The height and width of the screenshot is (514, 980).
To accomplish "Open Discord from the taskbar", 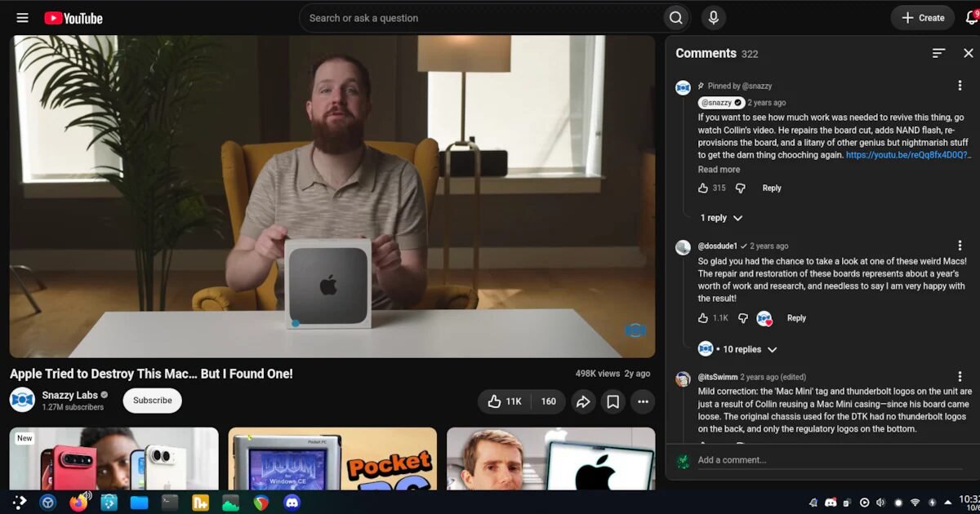I will pos(292,503).
